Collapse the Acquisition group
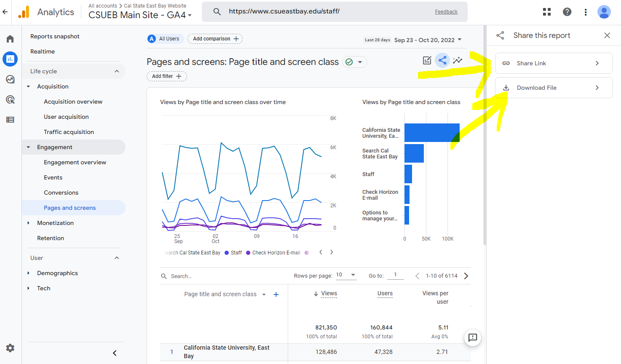621x364 pixels. tap(28, 86)
